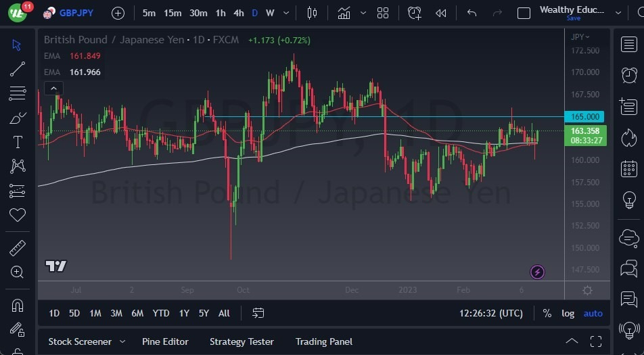Image resolution: width=644 pixels, height=355 pixels.
Task: Set the YTD date range
Action: [x=161, y=313]
